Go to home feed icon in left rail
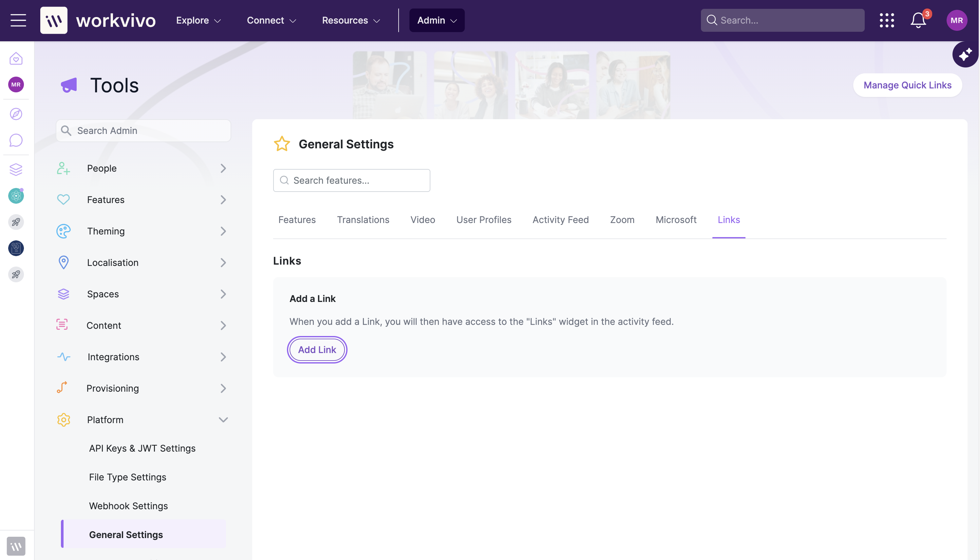 tap(16, 59)
